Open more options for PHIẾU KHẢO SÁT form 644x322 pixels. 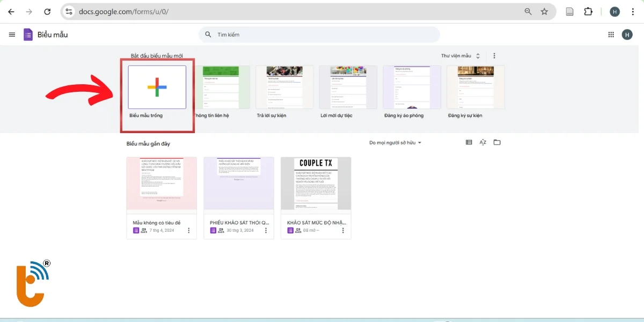(266, 230)
